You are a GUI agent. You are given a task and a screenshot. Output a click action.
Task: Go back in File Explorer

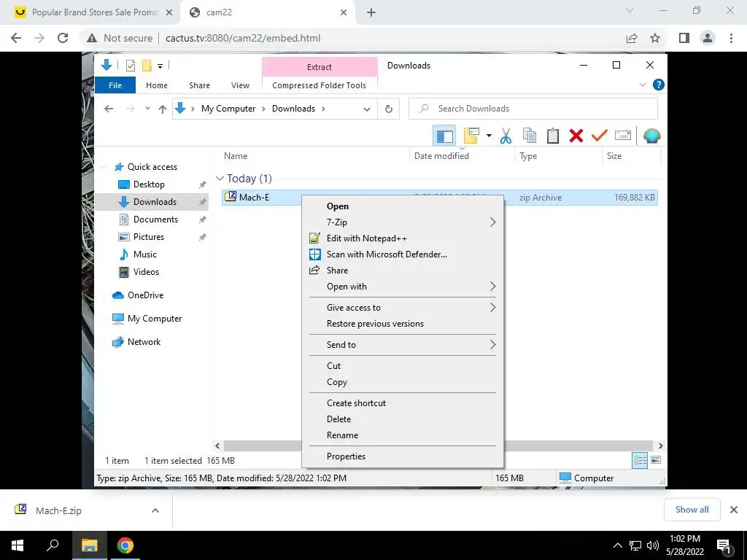[109, 109]
